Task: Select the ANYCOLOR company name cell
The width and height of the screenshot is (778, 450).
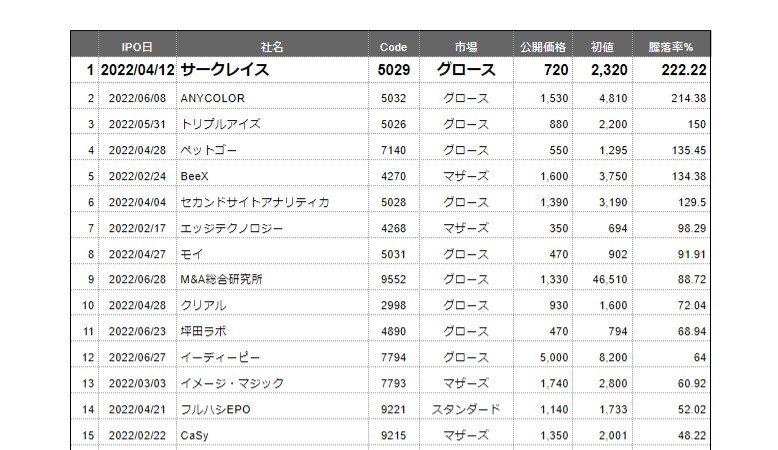Action: click(272, 98)
